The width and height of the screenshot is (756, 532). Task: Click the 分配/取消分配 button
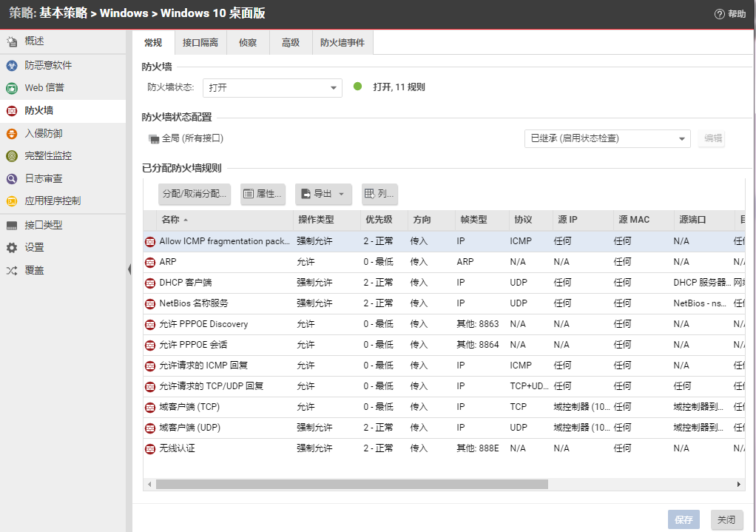coord(195,195)
